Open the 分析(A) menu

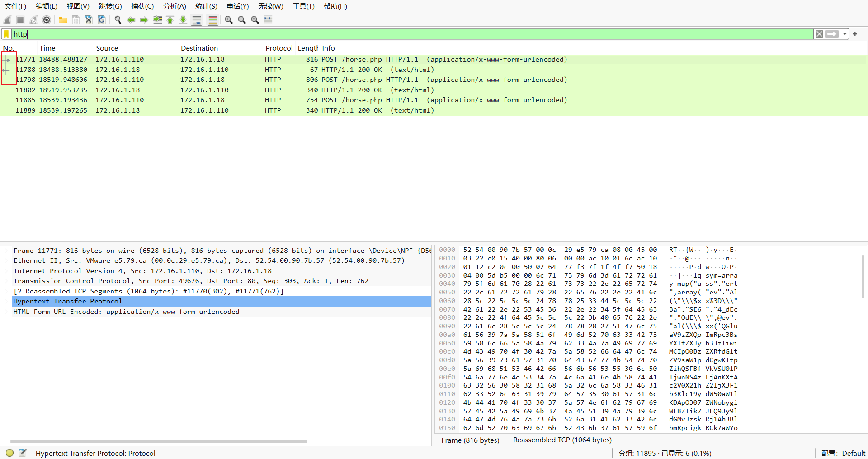[175, 6]
